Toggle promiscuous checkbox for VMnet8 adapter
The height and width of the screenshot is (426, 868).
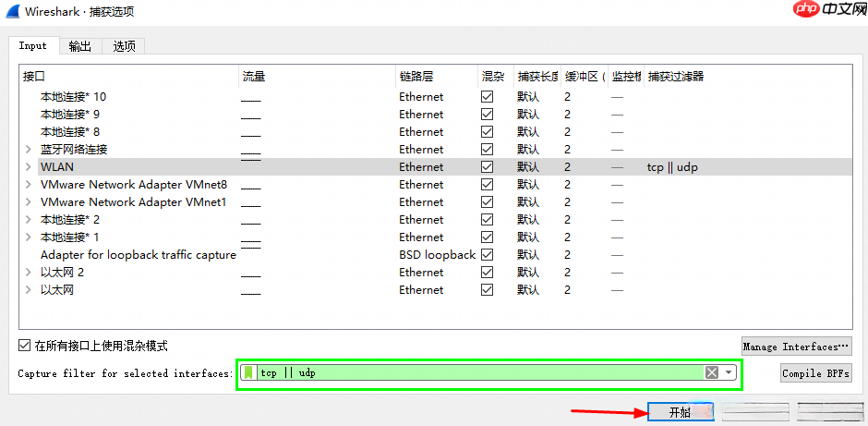pyautogui.click(x=488, y=185)
